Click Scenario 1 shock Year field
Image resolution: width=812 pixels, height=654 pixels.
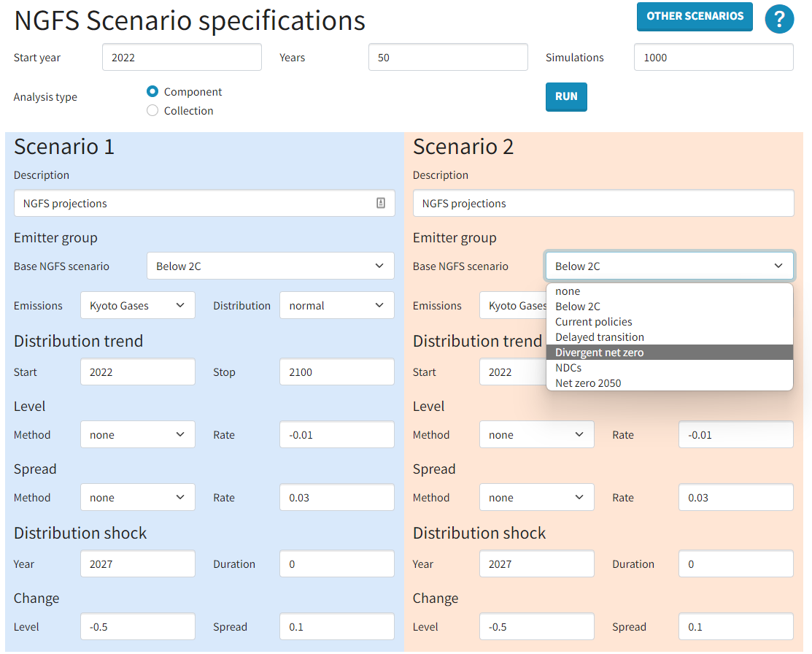point(137,563)
